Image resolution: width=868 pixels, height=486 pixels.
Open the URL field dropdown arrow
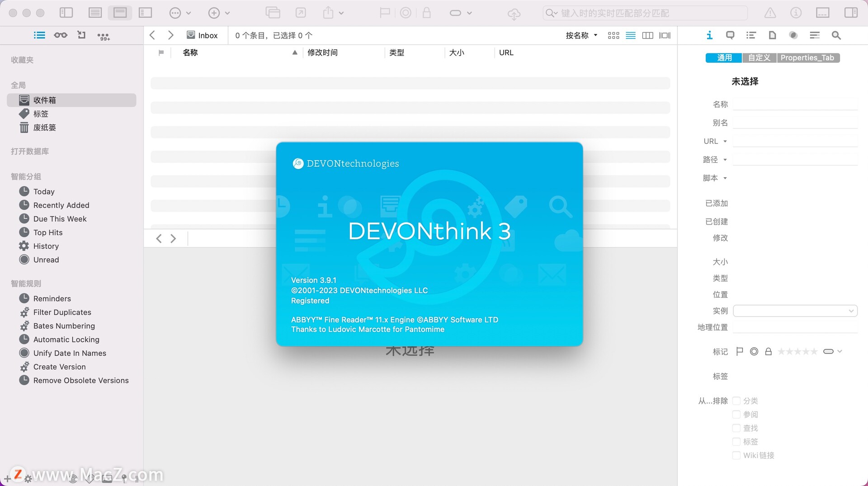(725, 142)
